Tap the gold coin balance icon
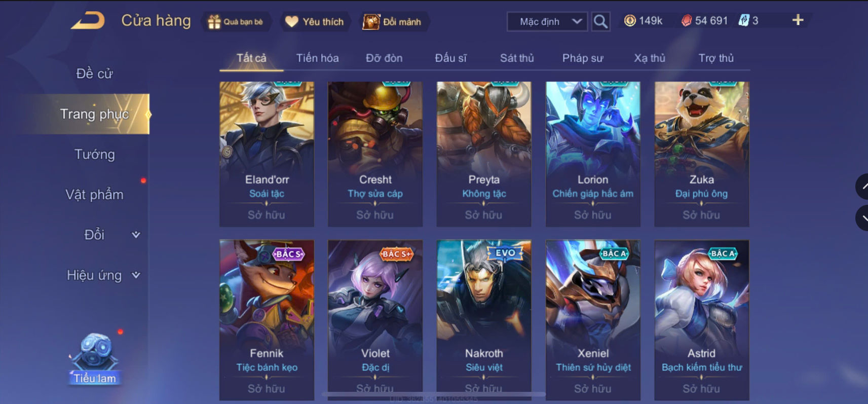The height and width of the screenshot is (404, 868). (630, 21)
